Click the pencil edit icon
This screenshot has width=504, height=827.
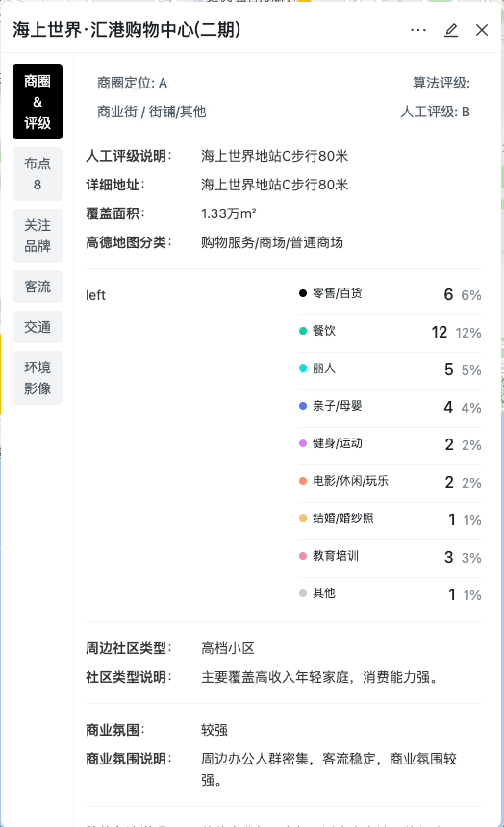[451, 30]
